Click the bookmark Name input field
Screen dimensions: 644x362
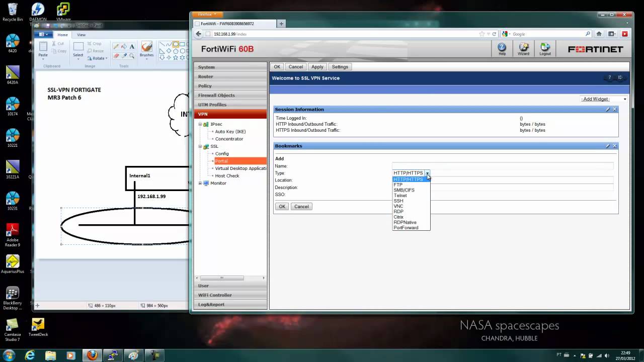click(x=502, y=166)
